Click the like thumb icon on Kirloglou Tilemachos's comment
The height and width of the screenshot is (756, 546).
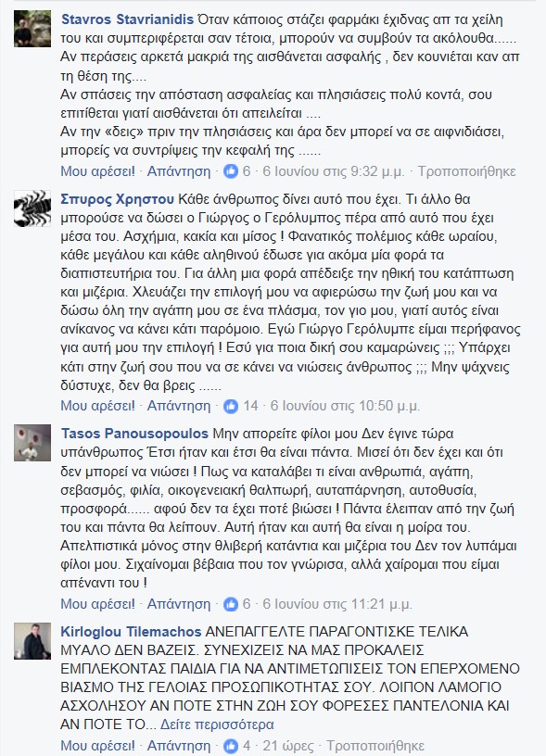point(231,746)
